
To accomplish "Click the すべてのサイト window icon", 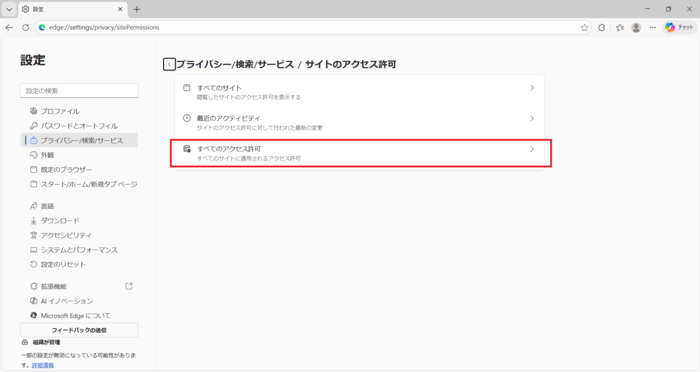I will coord(187,88).
